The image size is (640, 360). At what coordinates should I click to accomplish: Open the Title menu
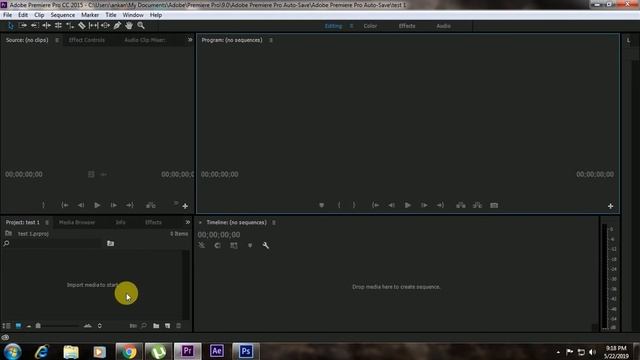tap(111, 15)
